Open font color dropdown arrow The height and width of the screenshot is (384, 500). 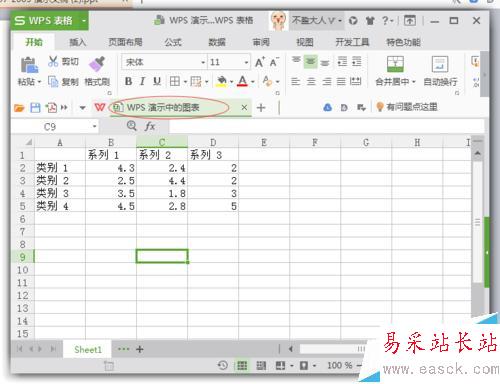tap(253, 82)
